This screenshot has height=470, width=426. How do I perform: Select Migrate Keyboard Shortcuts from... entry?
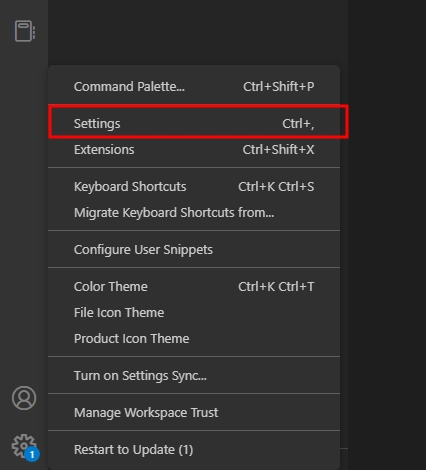[x=194, y=213]
